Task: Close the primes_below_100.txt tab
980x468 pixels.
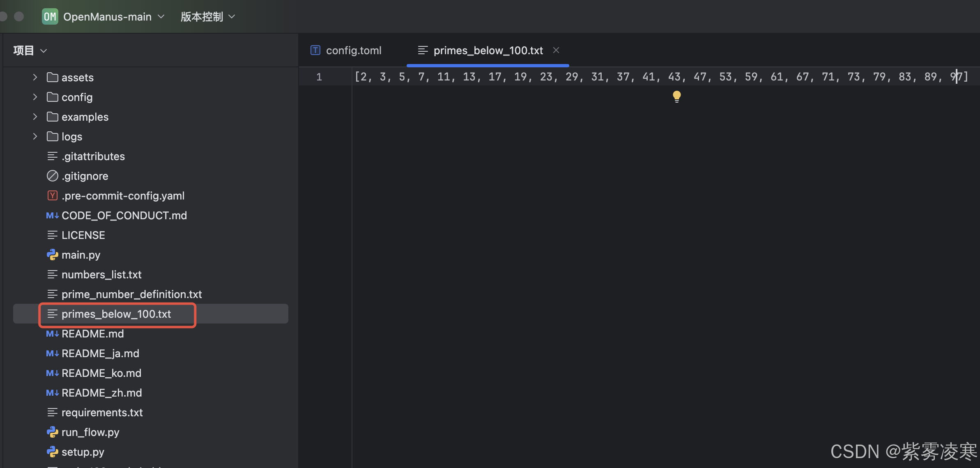Action: pos(556,50)
